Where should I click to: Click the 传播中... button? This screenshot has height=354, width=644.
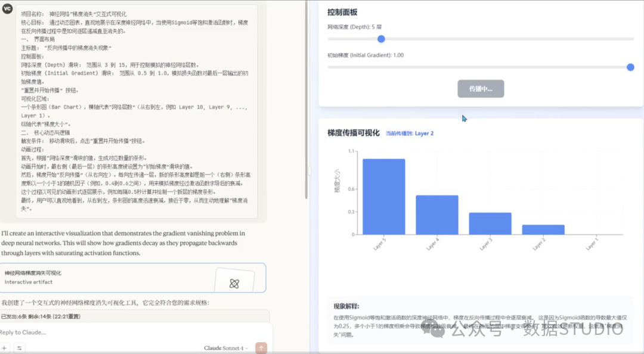[x=481, y=89]
